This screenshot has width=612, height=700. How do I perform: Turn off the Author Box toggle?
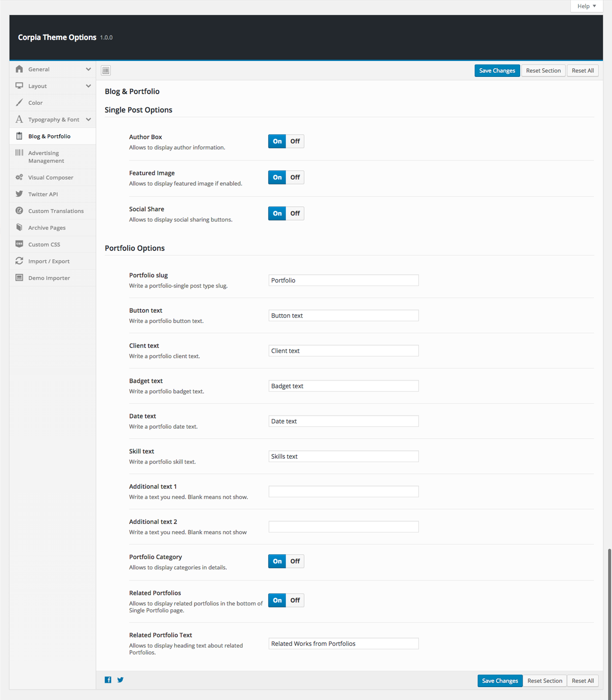[x=295, y=141]
